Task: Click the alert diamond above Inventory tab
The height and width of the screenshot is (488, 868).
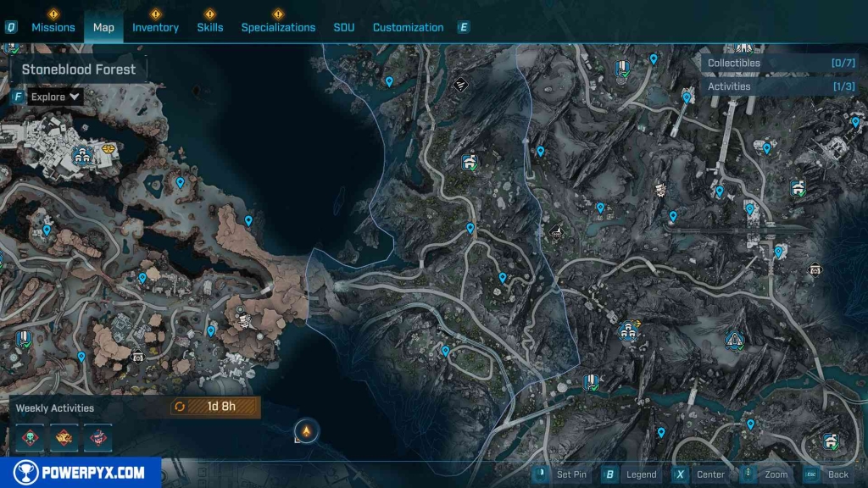Action: (x=156, y=14)
